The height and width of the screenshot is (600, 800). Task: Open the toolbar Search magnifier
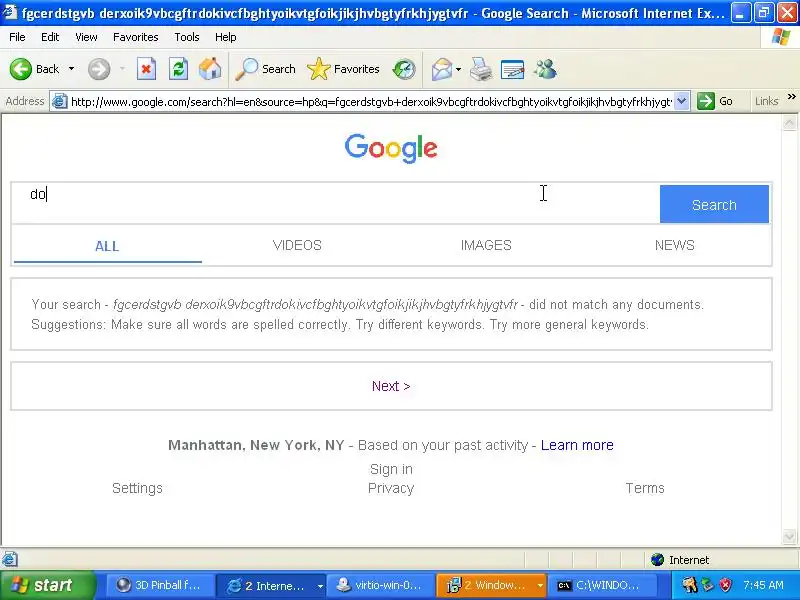click(x=265, y=69)
